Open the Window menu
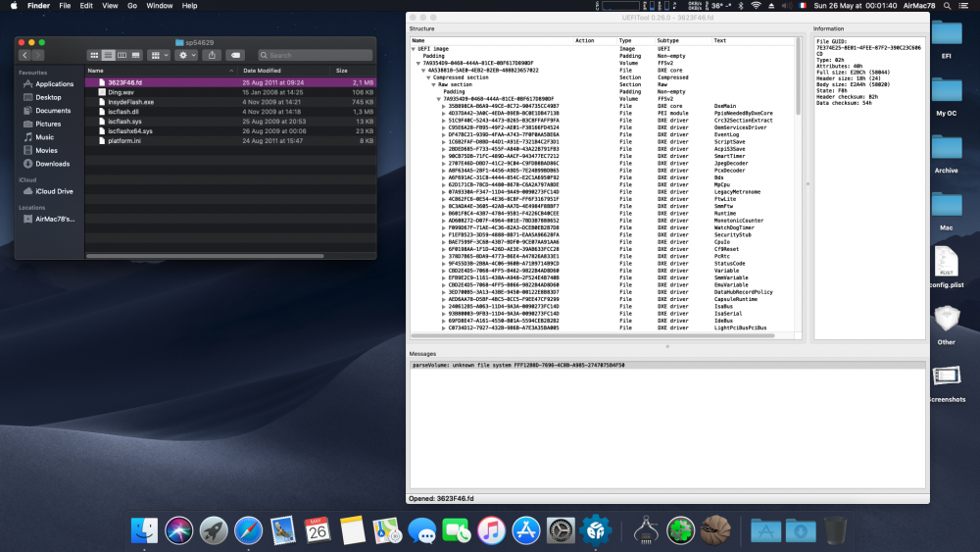 click(x=160, y=6)
